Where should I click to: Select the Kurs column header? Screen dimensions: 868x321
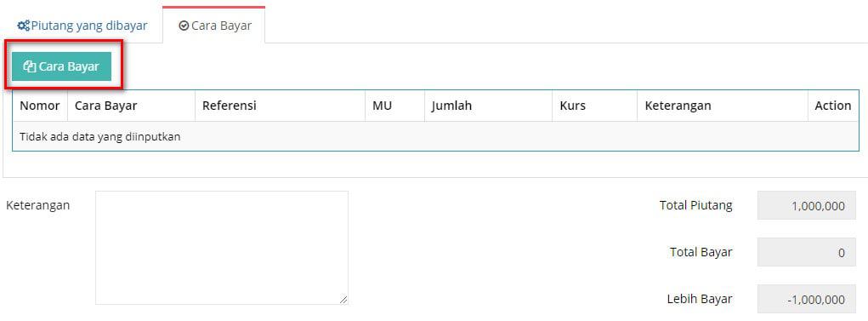point(594,106)
